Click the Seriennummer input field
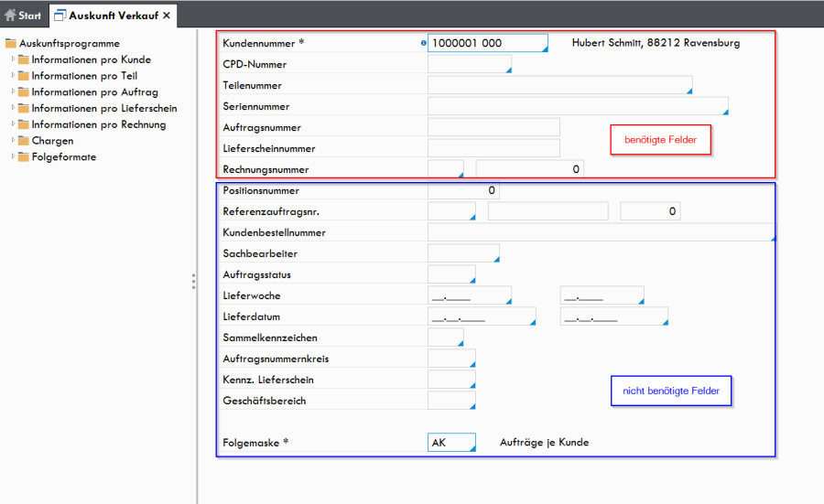The height and width of the screenshot is (504, 824). pos(578,106)
